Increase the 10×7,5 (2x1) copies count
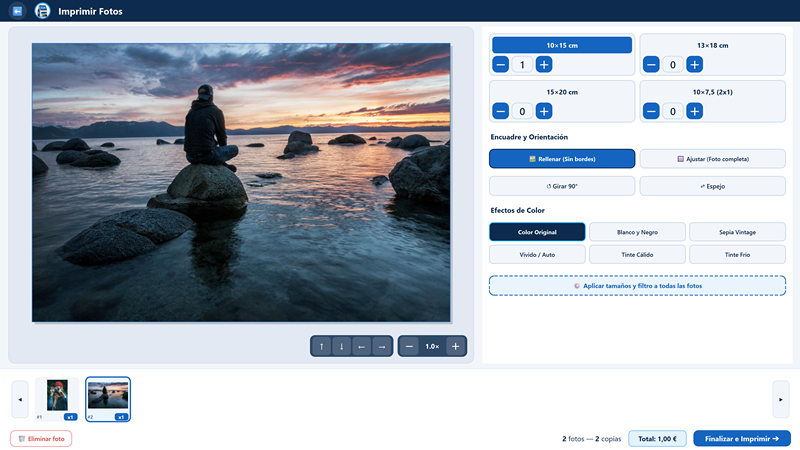800x450 pixels. tap(694, 111)
